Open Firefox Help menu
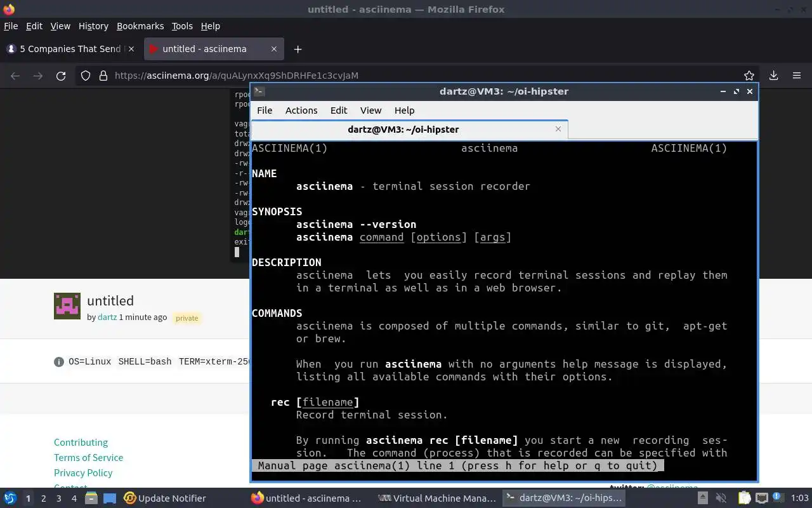 pyautogui.click(x=211, y=26)
